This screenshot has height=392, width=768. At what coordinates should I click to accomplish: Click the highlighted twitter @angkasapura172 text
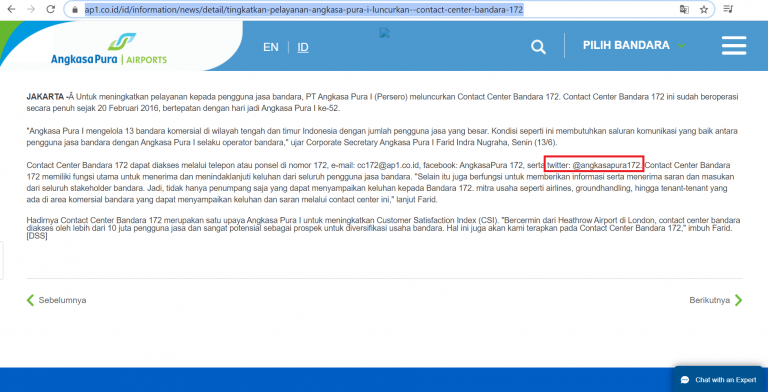click(x=594, y=164)
